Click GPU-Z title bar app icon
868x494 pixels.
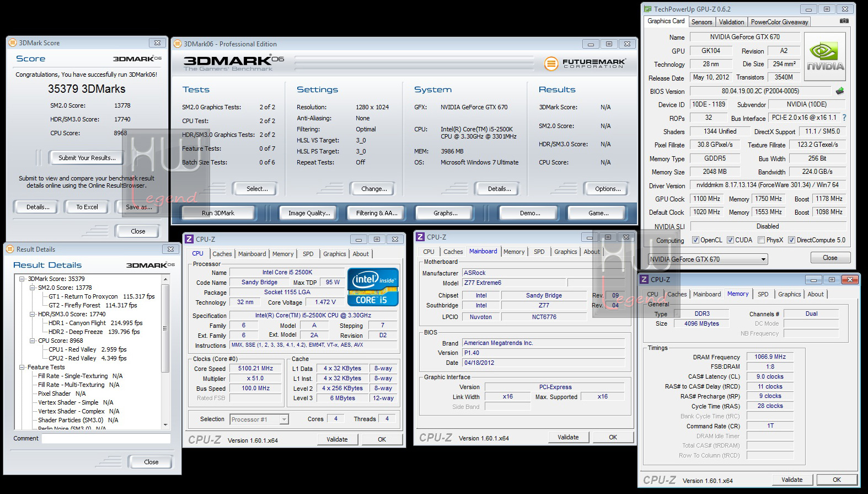(647, 9)
